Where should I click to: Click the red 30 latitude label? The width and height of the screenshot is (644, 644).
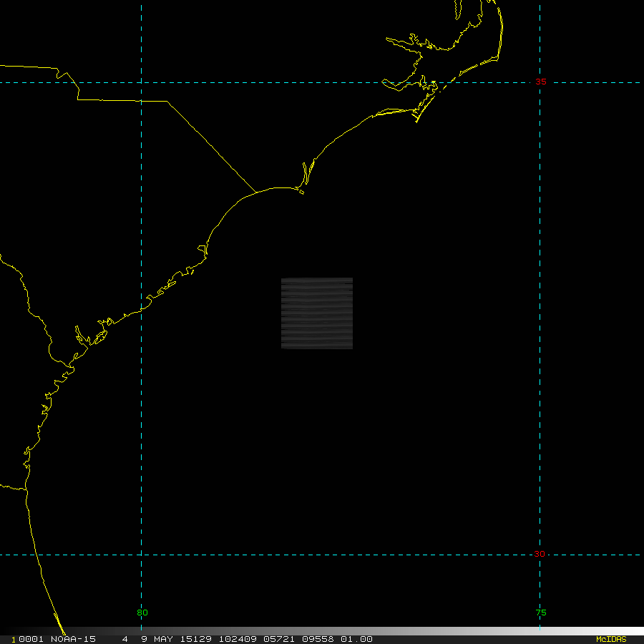(x=539, y=554)
